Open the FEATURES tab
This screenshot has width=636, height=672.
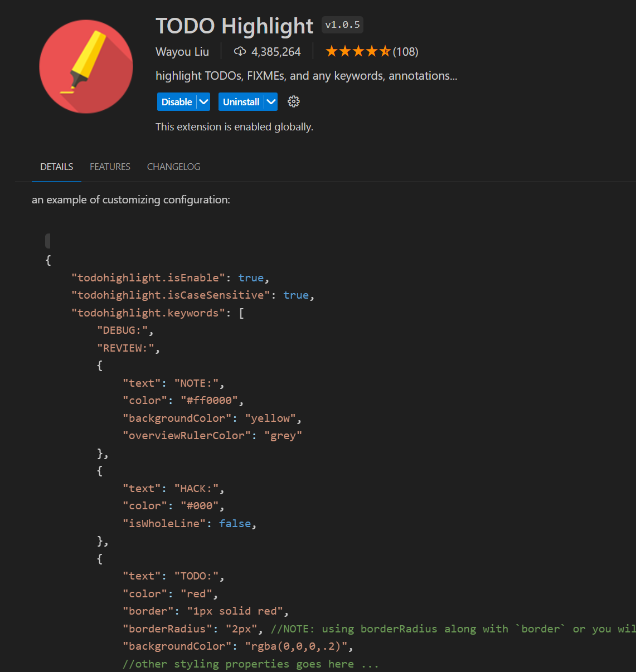coord(110,167)
